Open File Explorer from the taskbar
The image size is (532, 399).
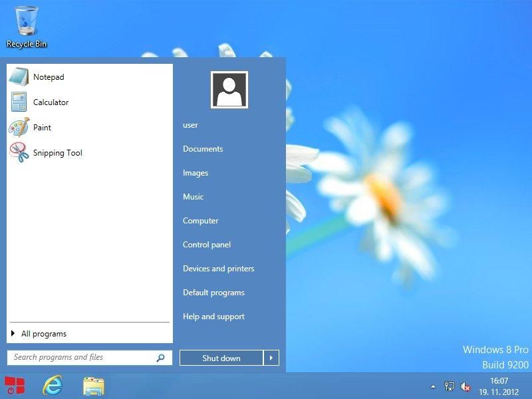coord(93,384)
